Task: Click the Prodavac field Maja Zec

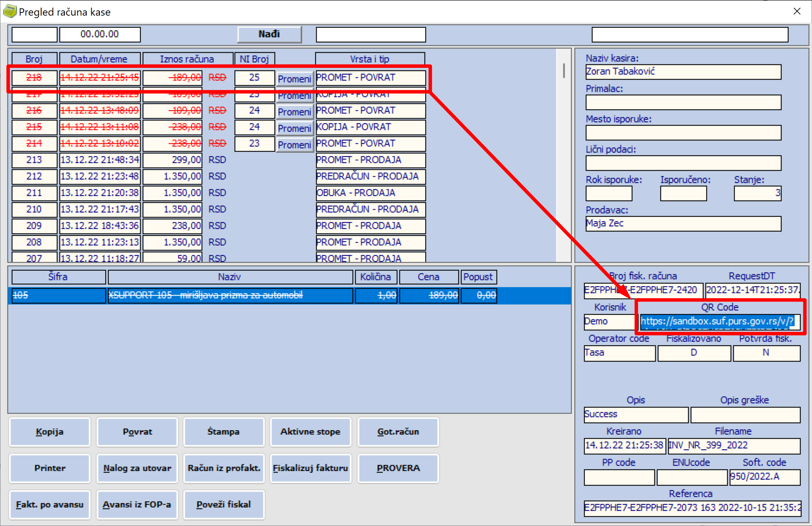Action: pyautogui.click(x=683, y=224)
